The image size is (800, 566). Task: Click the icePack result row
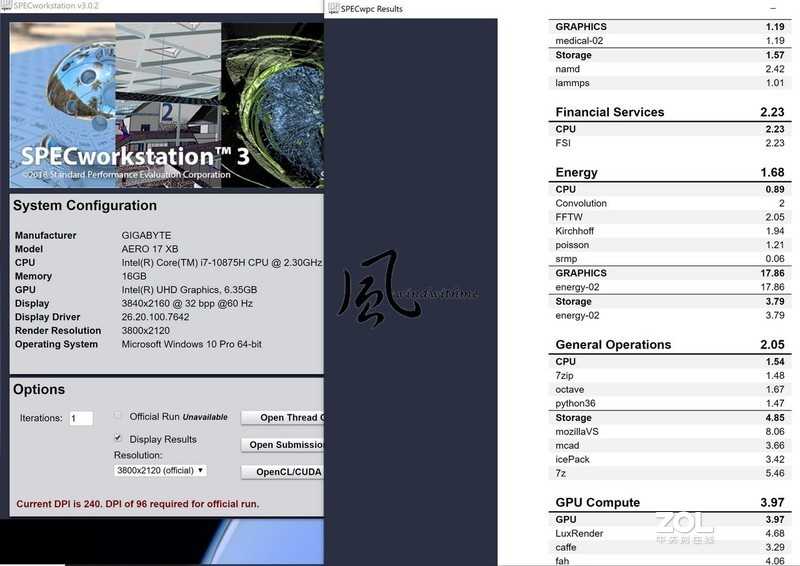point(670,459)
